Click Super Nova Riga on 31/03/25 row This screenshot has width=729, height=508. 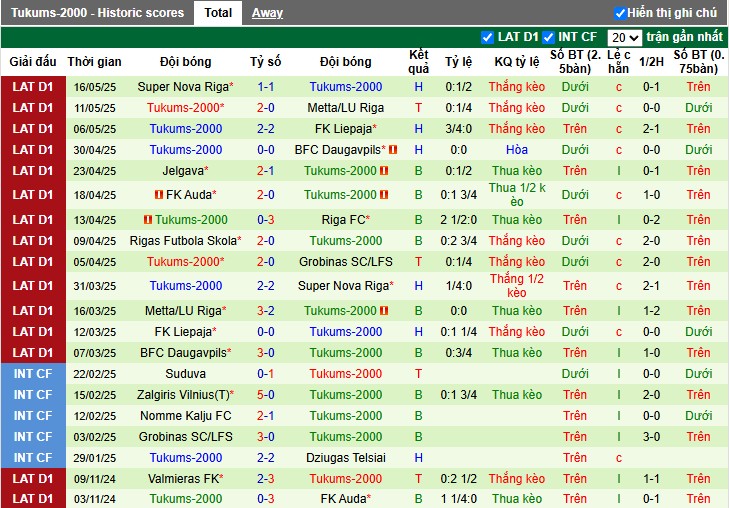click(x=343, y=286)
